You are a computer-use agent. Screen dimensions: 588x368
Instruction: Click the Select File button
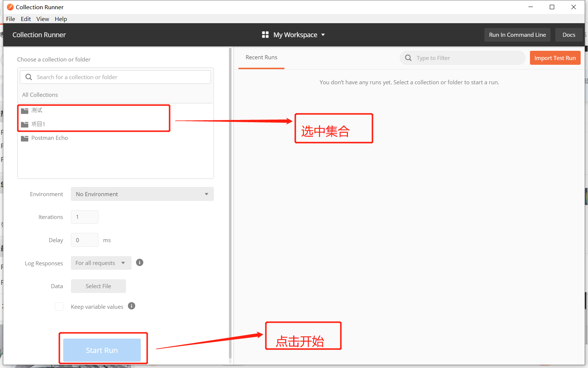pos(98,286)
